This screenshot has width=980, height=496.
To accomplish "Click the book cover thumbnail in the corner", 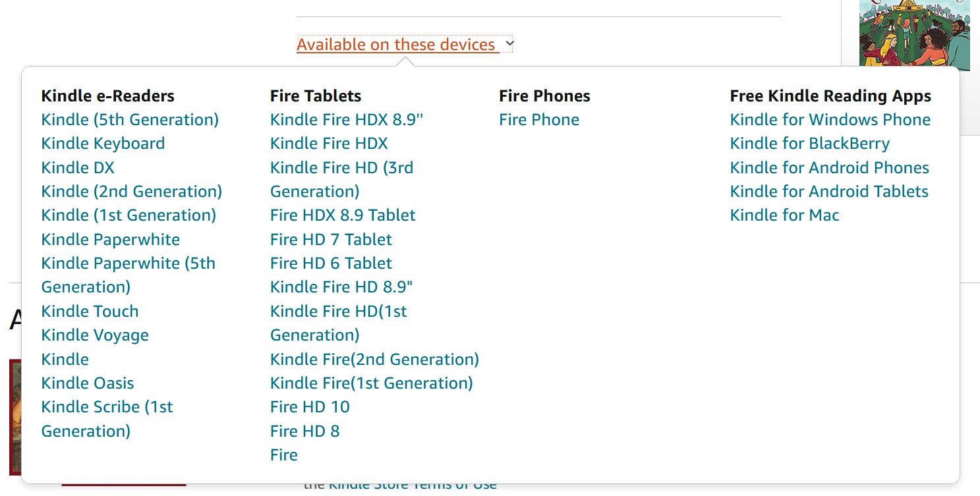I will click(914, 33).
